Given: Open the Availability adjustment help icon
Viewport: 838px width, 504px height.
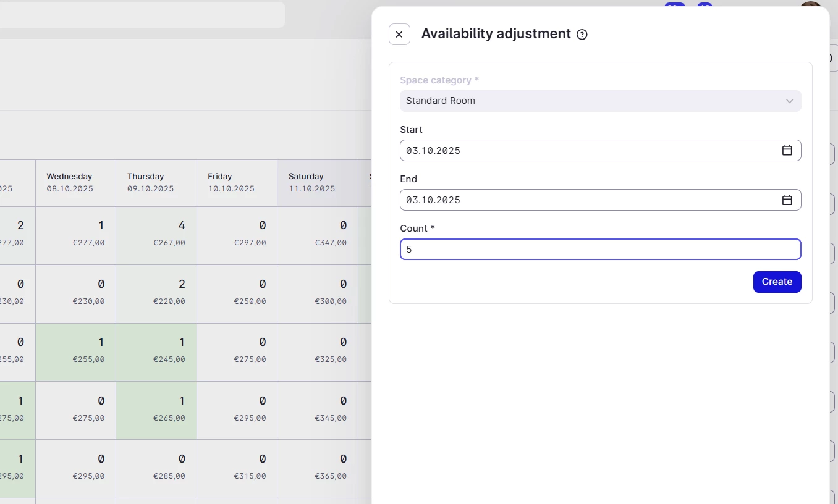Looking at the screenshot, I should [x=582, y=35].
